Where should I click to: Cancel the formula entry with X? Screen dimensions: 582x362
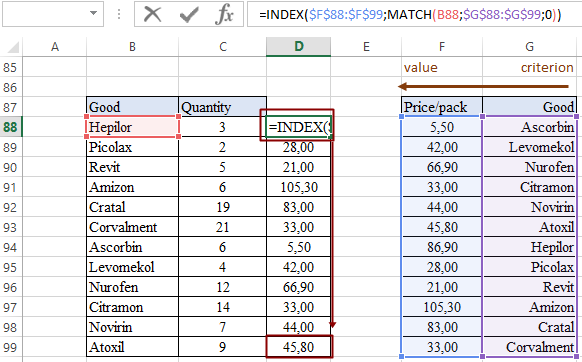pos(153,15)
